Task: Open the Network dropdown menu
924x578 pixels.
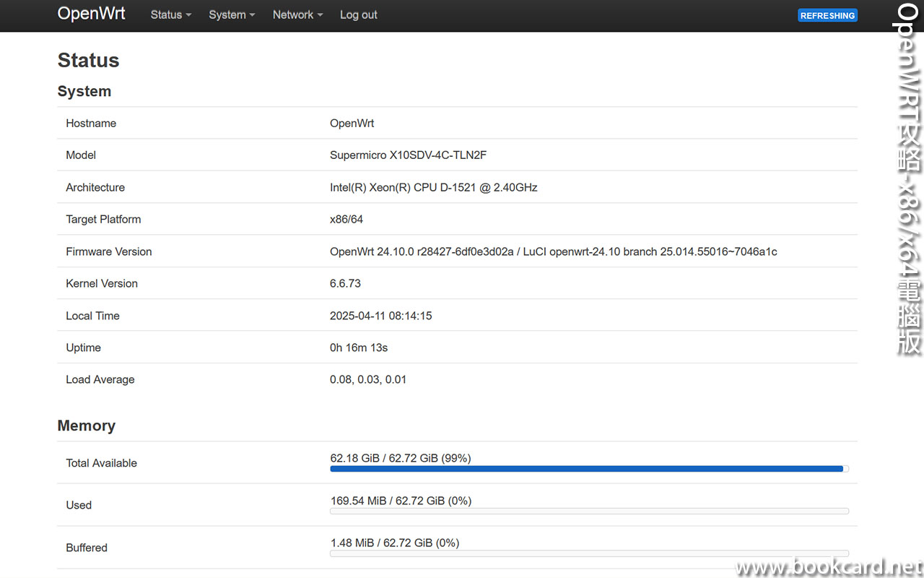Action: coord(297,15)
